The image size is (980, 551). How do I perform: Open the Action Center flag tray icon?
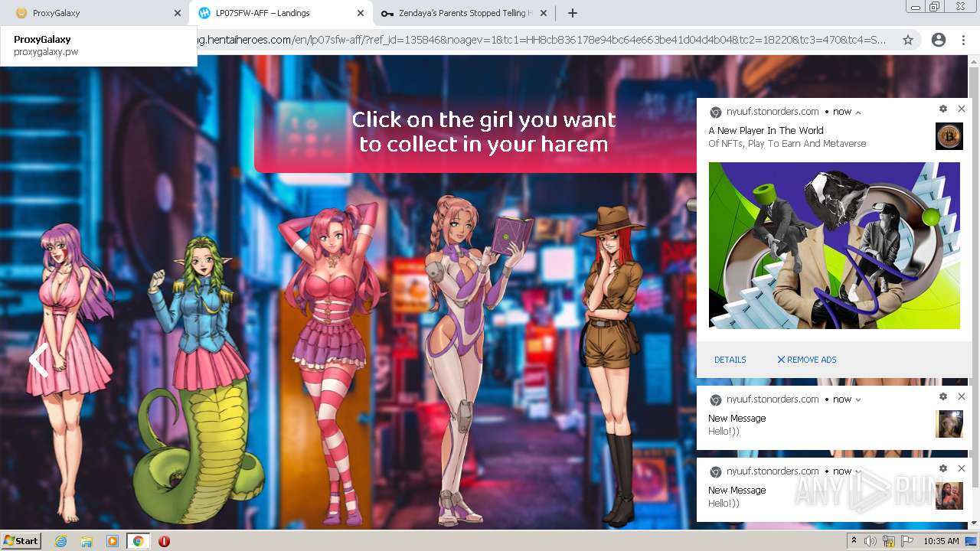[x=906, y=541]
